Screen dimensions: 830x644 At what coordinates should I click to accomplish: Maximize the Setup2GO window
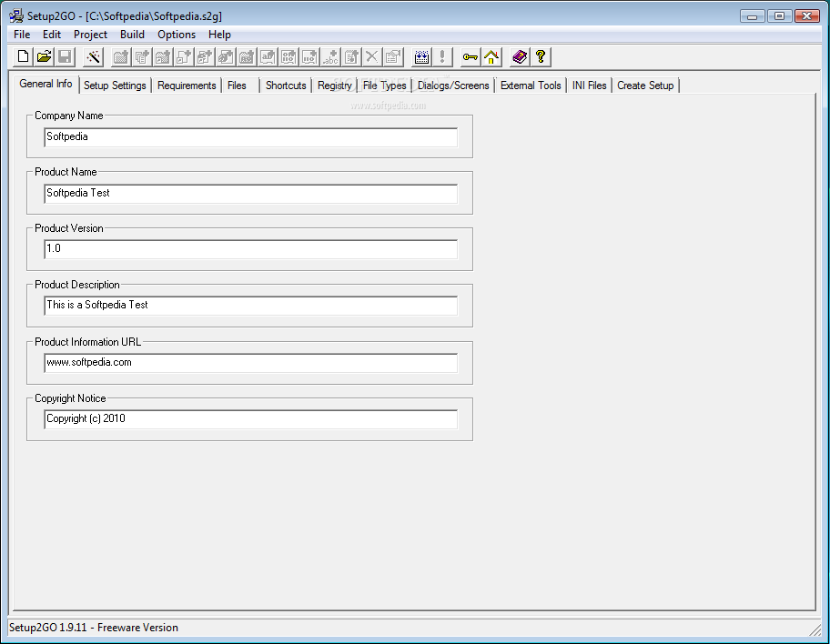pyautogui.click(x=780, y=15)
